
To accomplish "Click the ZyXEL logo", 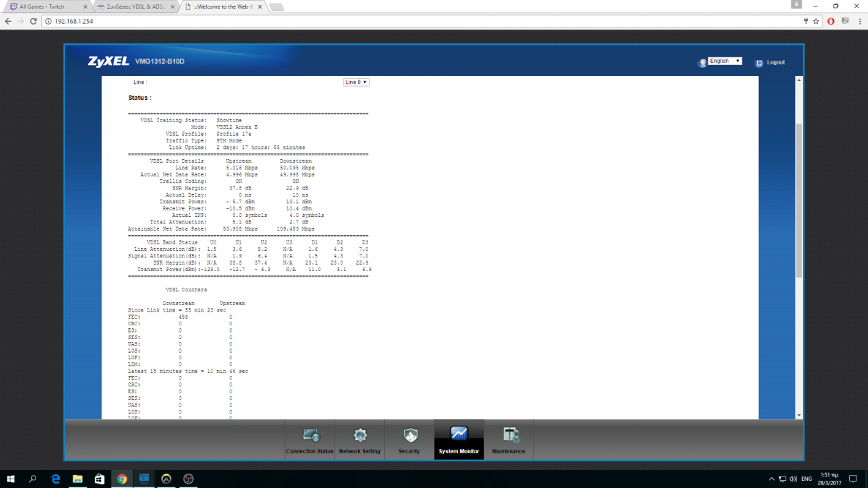I will pos(108,61).
